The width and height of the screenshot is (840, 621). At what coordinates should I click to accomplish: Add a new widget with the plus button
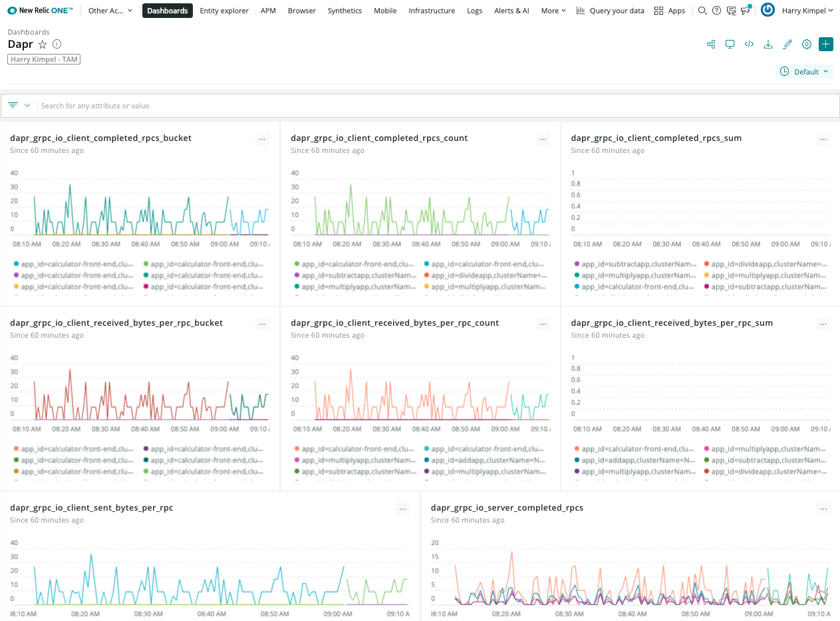(x=825, y=44)
